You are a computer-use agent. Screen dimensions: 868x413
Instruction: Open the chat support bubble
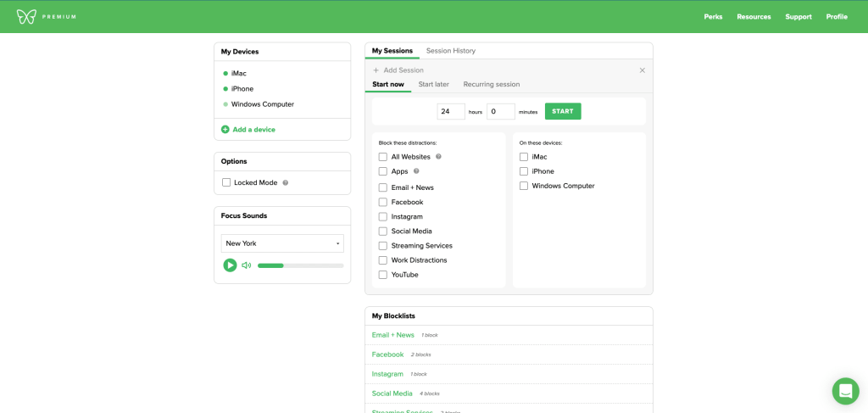pyautogui.click(x=845, y=391)
